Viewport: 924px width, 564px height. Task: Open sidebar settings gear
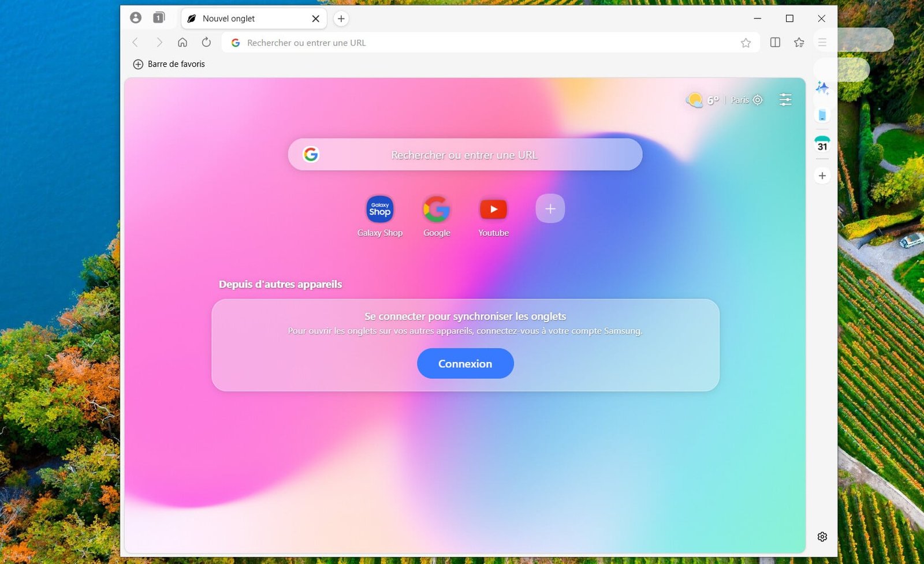822,537
